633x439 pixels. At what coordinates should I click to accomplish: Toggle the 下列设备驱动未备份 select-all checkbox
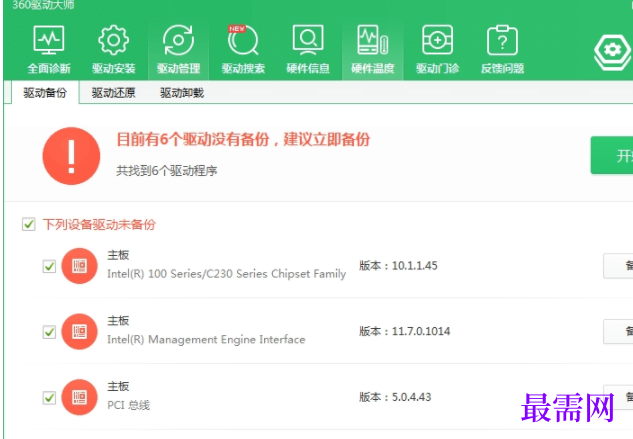point(29,224)
